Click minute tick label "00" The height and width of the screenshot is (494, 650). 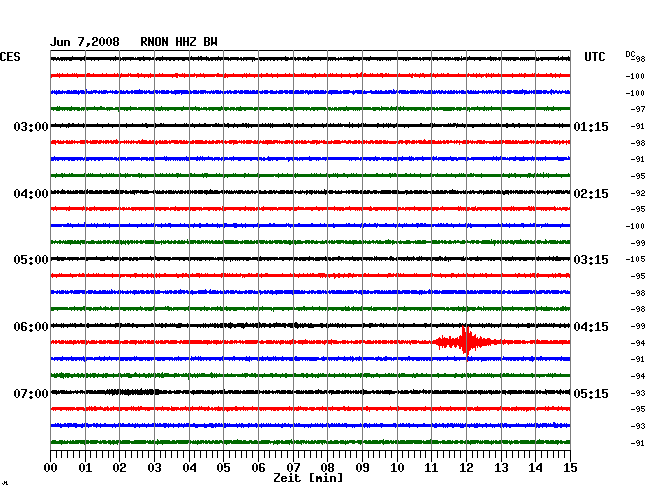[x=50, y=467]
